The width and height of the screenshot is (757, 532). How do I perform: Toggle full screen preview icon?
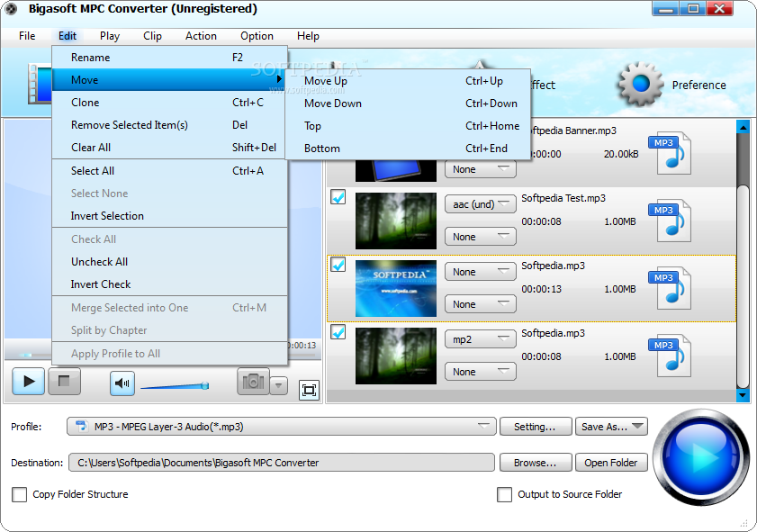[x=309, y=390]
